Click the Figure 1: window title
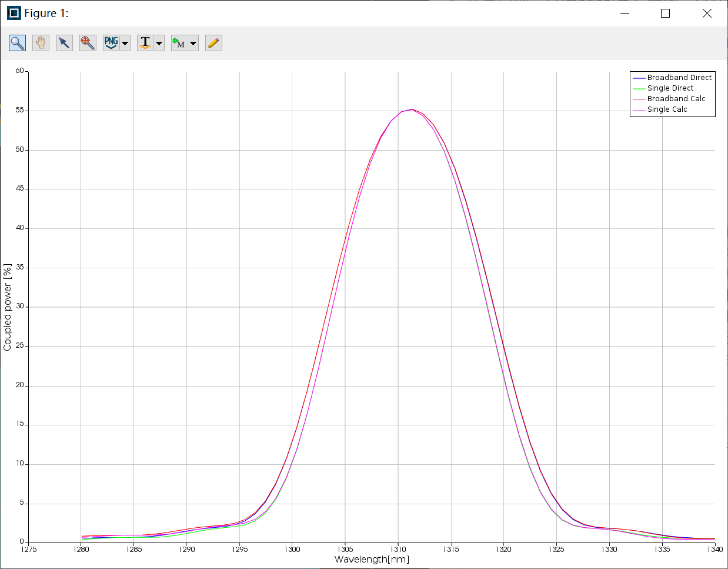This screenshot has height=569, width=728. tap(46, 13)
